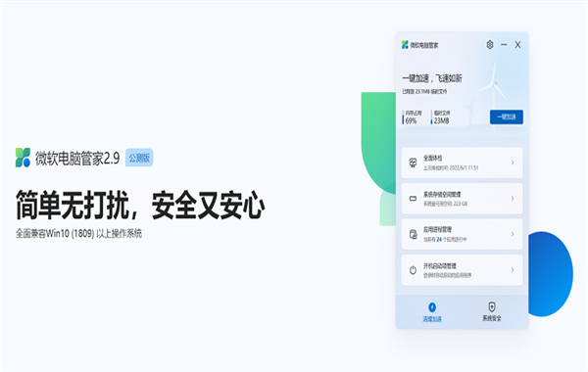Click last checkup time 2022/6/1 11:51
Screen dimensions: 588x372
point(451,167)
